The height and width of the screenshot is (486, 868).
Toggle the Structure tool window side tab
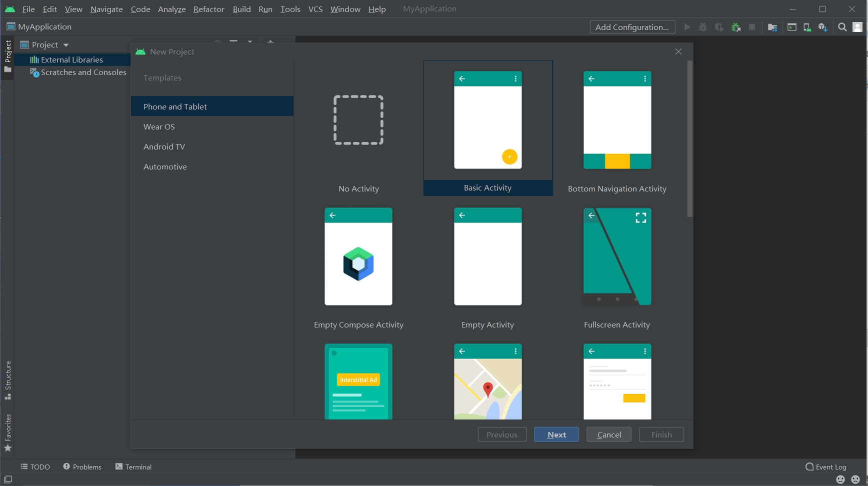click(x=7, y=380)
